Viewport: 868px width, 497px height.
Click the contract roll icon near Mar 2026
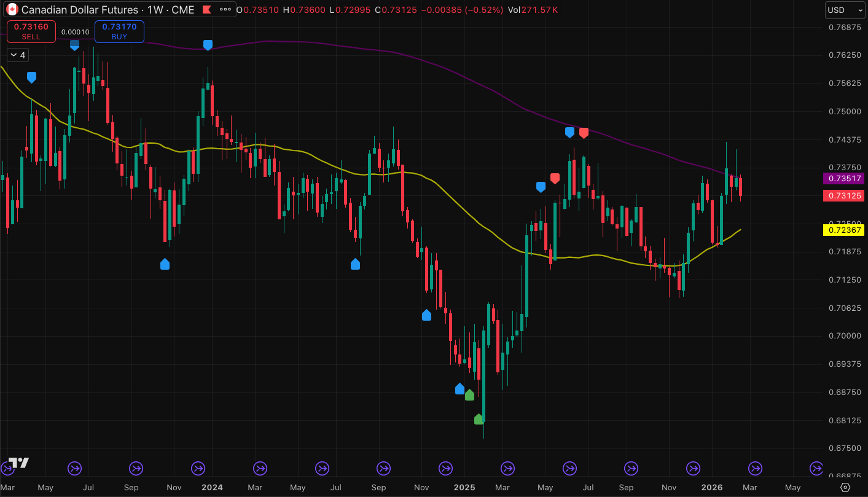(x=755, y=469)
